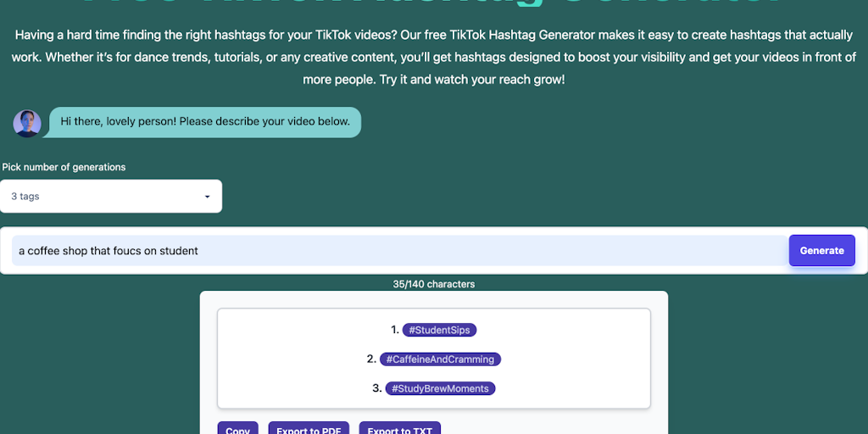The height and width of the screenshot is (434, 868).
Task: Click the dropdown arrow in tags selector
Action: (207, 197)
